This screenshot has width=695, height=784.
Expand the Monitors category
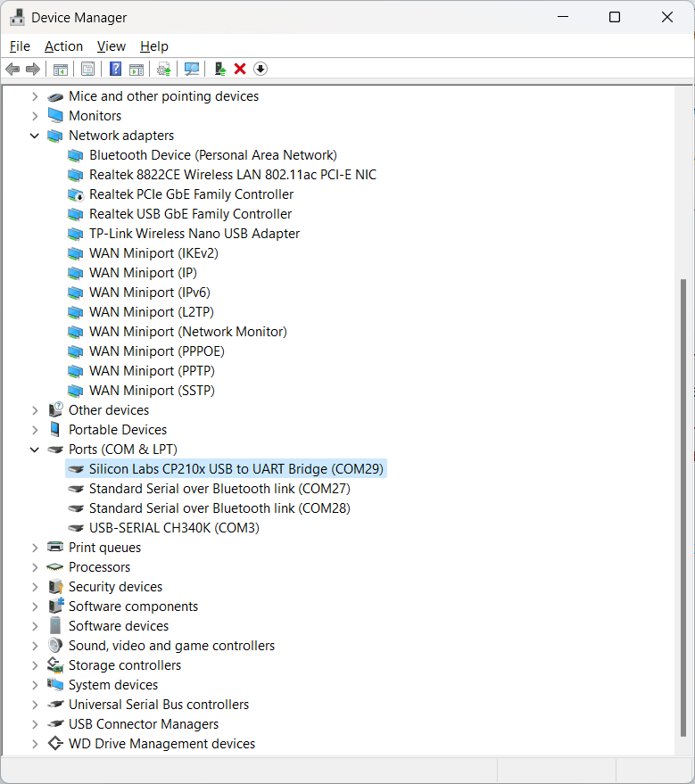[35, 116]
